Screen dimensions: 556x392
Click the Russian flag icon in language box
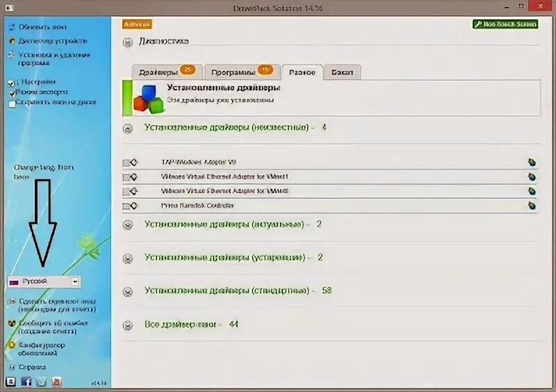pyautogui.click(x=14, y=281)
